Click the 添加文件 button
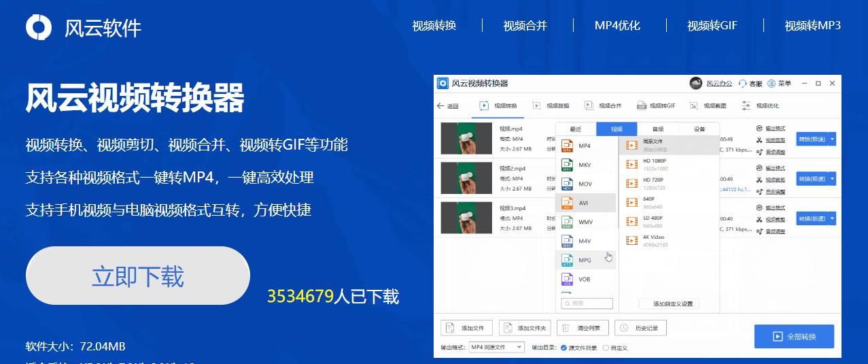Viewport: 868px width, 364px height. coord(466,328)
